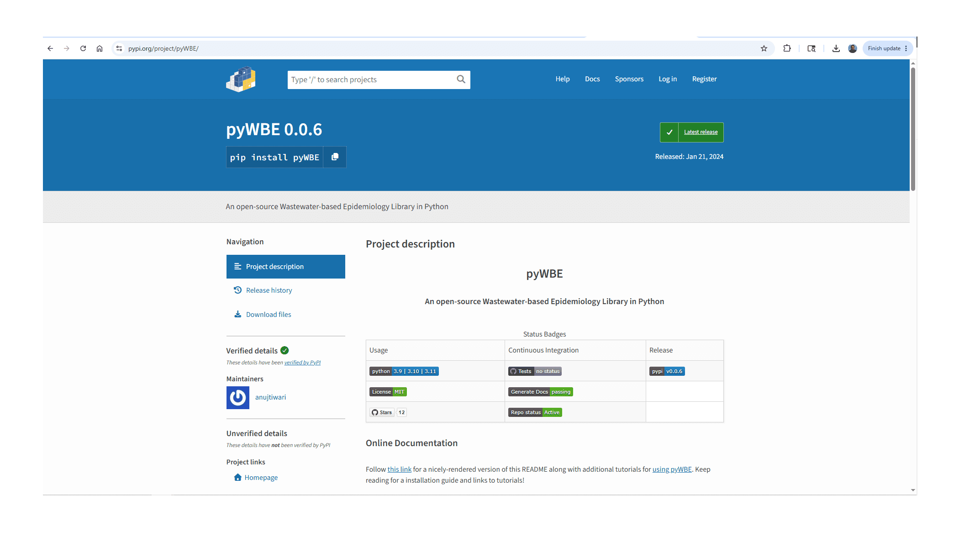The height and width of the screenshot is (558, 980).
Task: Reload the page with the refresh icon
Action: click(x=83, y=48)
